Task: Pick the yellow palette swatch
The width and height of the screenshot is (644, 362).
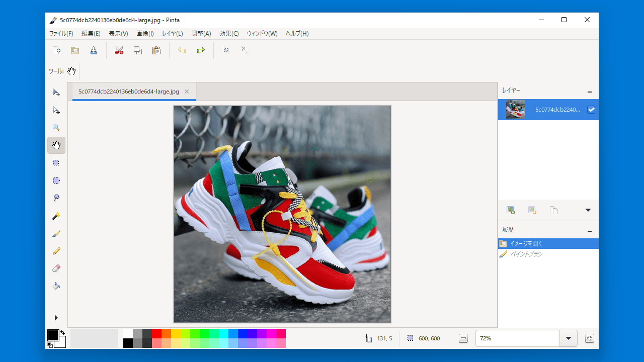Action: pos(176,333)
